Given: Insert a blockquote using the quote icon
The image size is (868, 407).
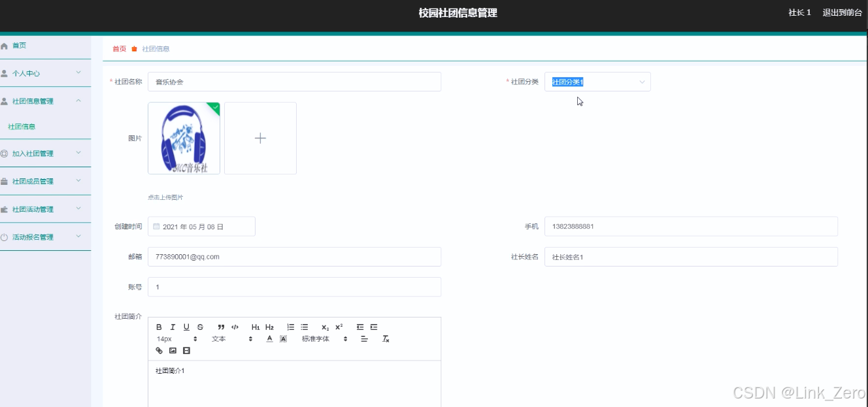Looking at the screenshot, I should 221,327.
